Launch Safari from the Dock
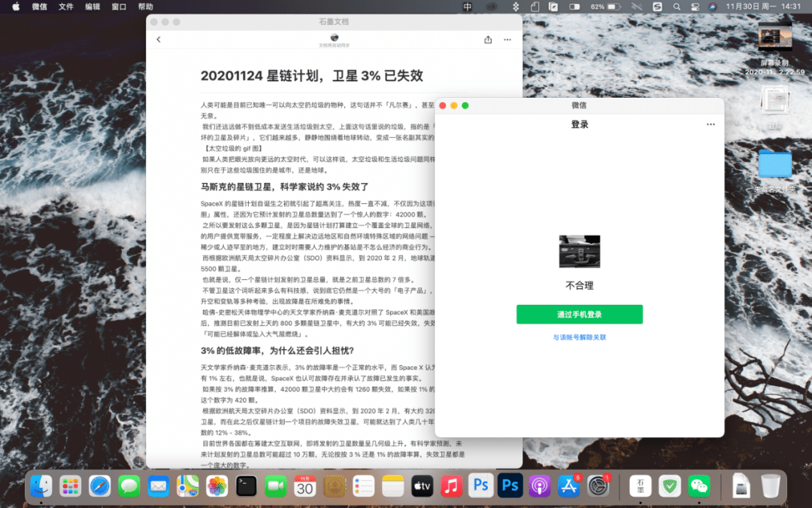Image resolution: width=812 pixels, height=508 pixels. point(100,487)
